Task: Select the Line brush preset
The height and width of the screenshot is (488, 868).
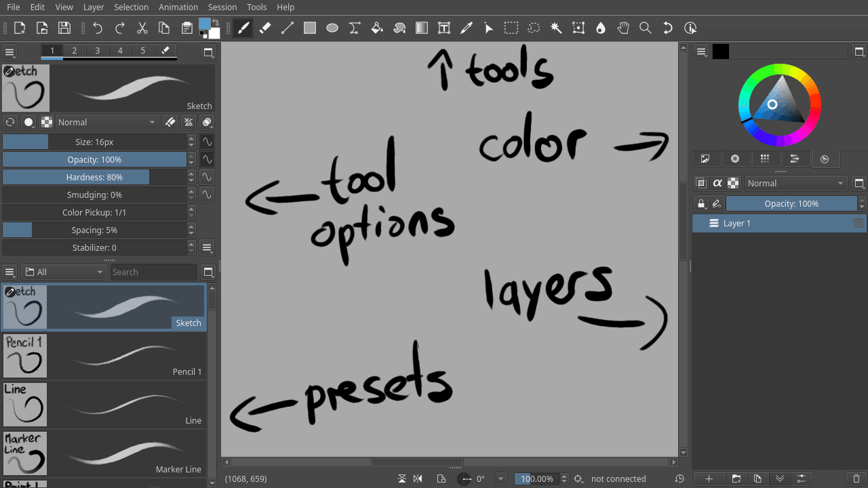Action: (x=104, y=404)
